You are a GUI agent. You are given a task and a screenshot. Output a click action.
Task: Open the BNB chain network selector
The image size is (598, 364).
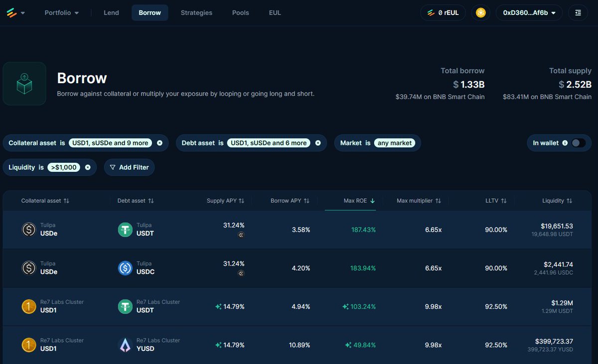coord(481,13)
